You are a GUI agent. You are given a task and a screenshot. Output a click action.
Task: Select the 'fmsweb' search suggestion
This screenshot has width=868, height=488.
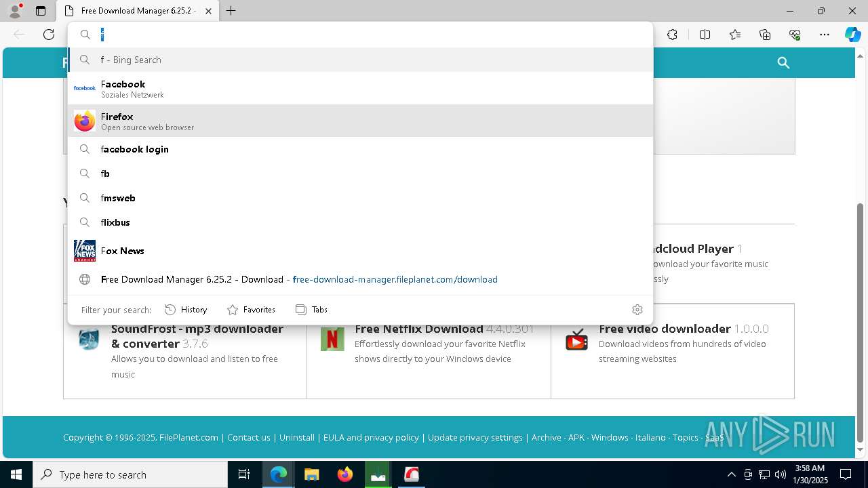coord(360,198)
